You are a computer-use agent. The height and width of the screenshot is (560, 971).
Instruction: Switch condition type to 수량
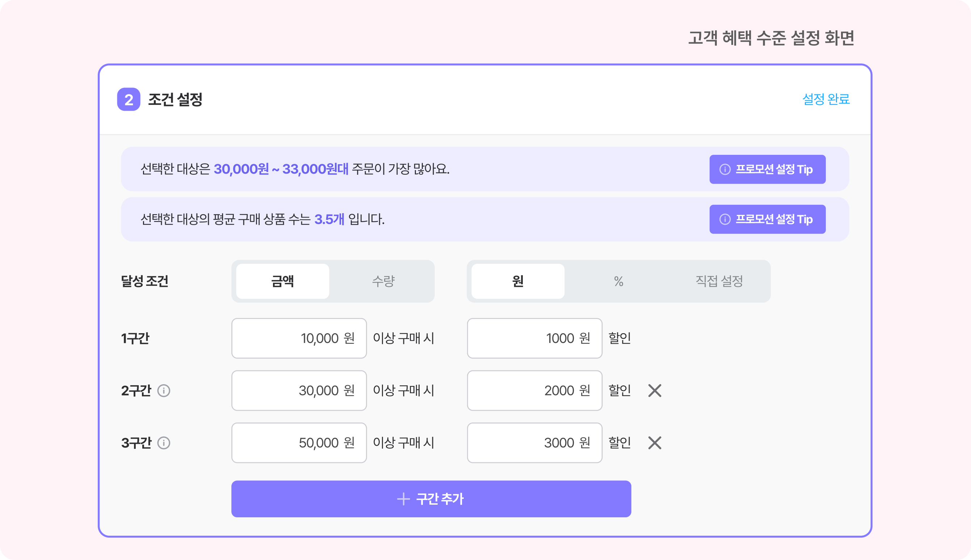coord(383,281)
